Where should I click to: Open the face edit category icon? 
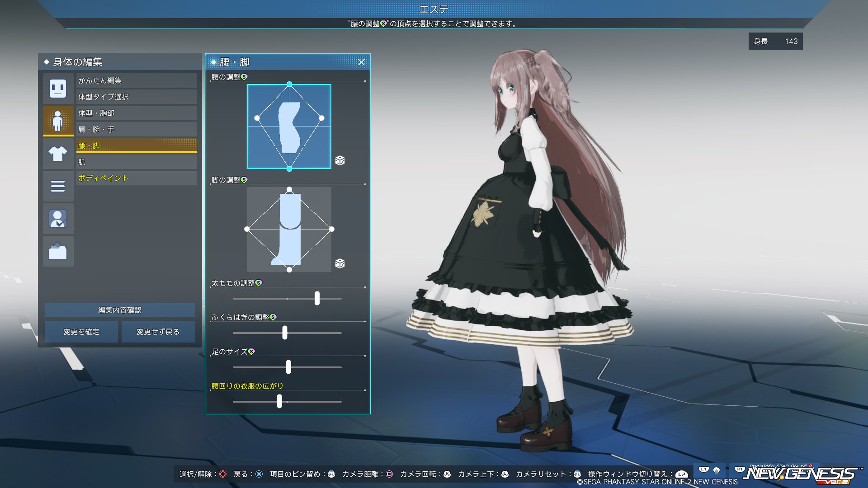(x=58, y=88)
